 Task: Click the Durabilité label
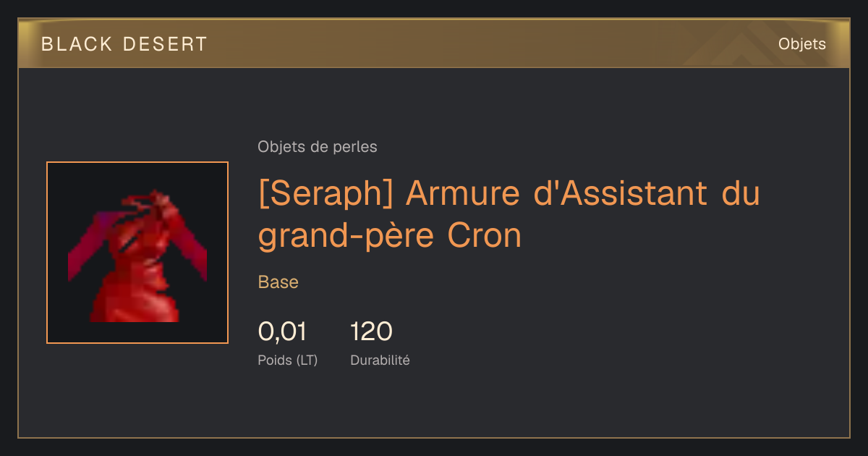click(380, 360)
